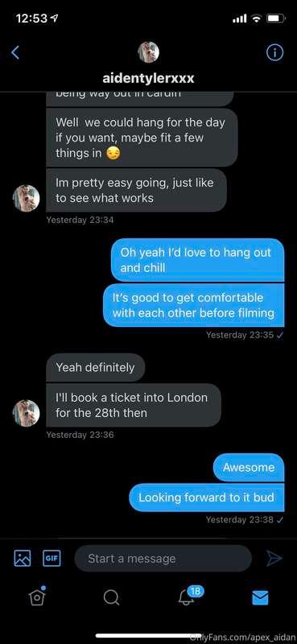The width and height of the screenshot is (297, 644).
Task: Tap 'Oh yeah I'd love to hang out' bubble
Action: (x=197, y=260)
